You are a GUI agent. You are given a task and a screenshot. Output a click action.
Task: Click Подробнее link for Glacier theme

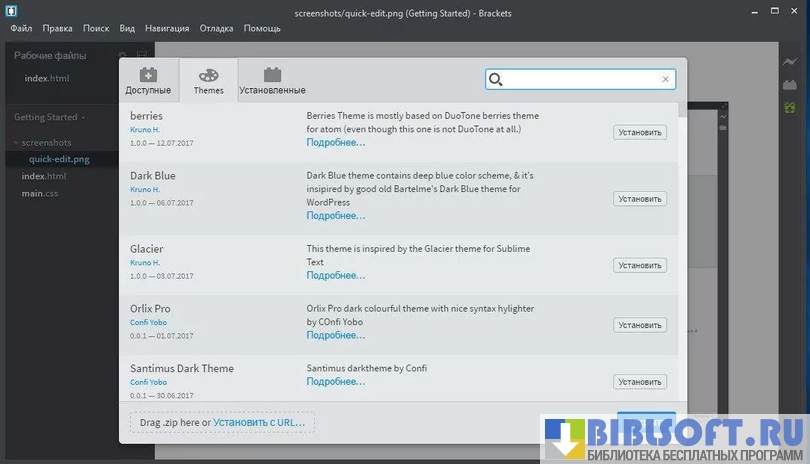(335, 275)
